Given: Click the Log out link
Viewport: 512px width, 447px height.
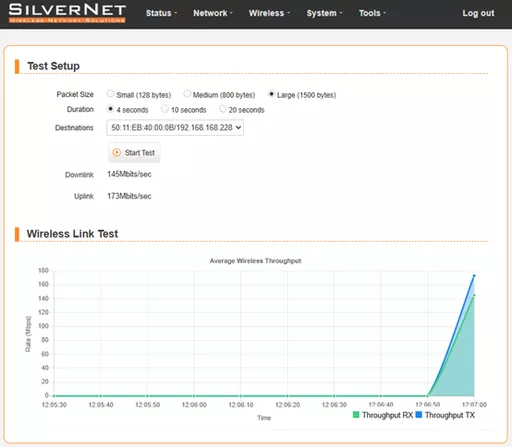Looking at the screenshot, I should (478, 13).
